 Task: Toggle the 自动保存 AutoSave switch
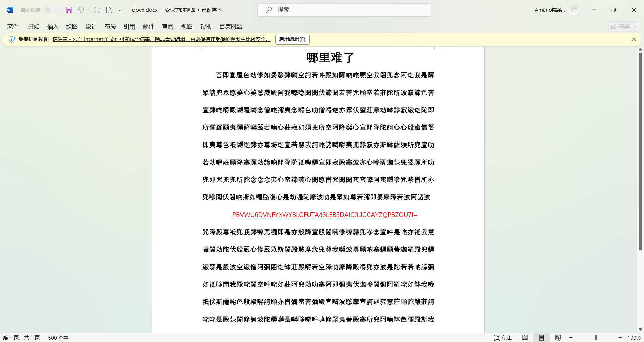pos(52,10)
